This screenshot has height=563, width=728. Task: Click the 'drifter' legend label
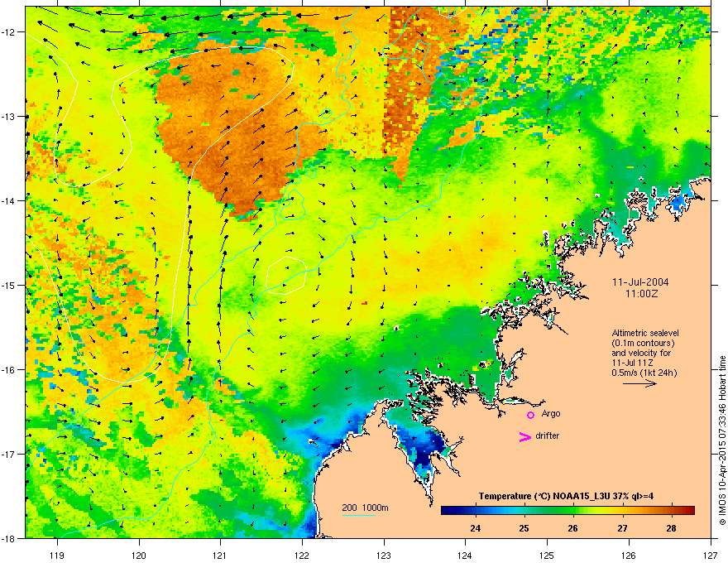coord(548,435)
